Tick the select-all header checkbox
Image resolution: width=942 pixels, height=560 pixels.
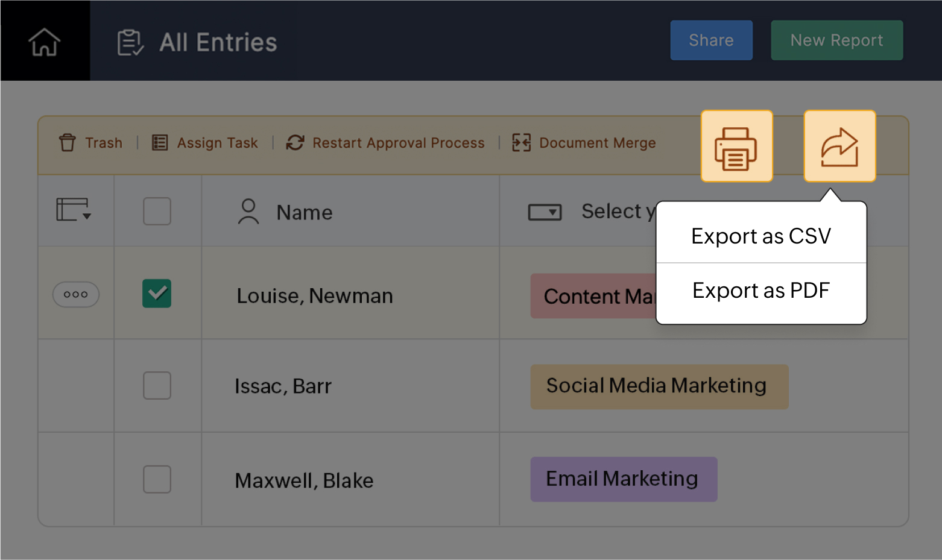[x=157, y=212]
